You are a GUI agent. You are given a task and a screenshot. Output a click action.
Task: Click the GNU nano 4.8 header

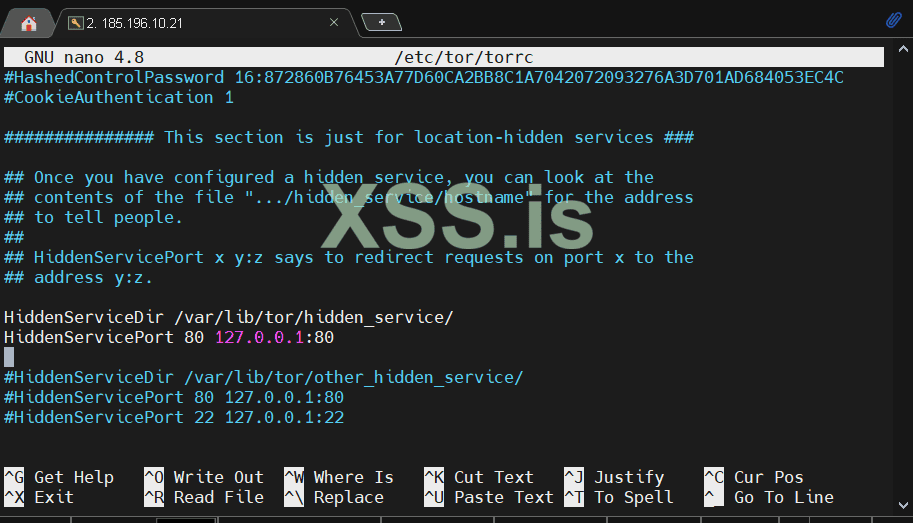84,57
